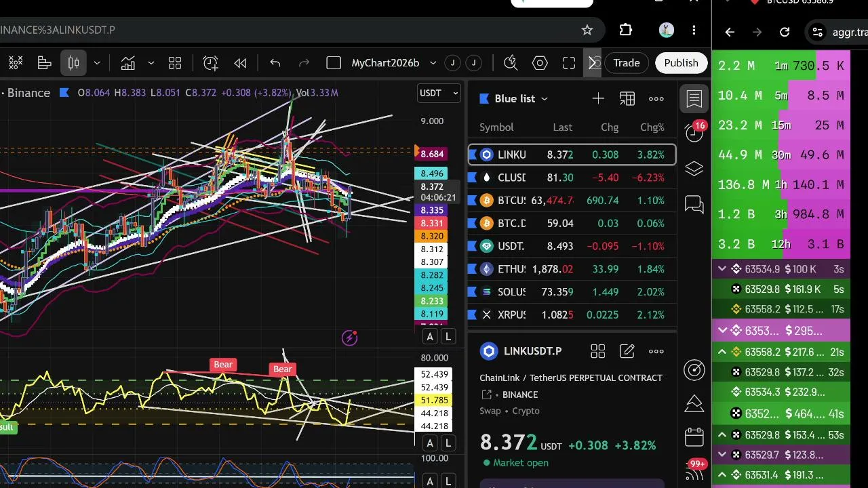868x488 pixels.
Task: Open the screener radar icon
Action: 694,370
